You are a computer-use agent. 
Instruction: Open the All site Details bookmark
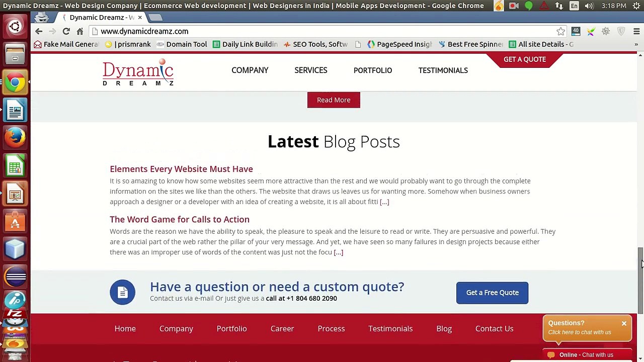tap(541, 44)
